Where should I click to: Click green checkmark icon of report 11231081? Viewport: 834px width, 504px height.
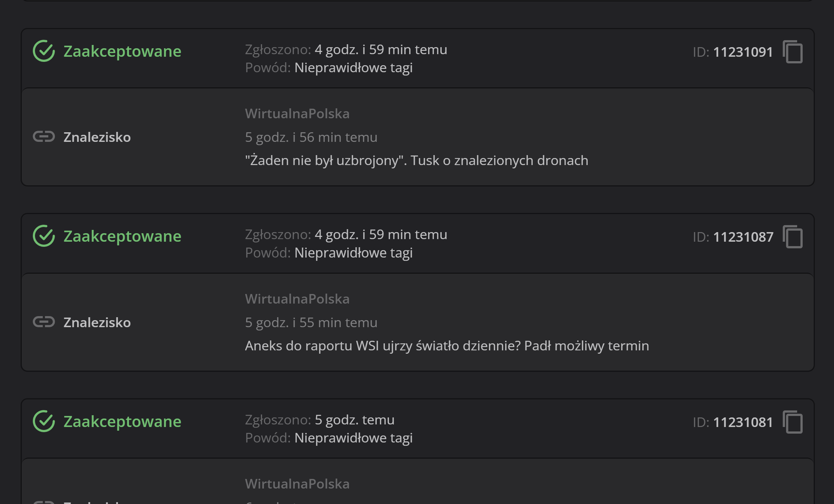(x=44, y=421)
